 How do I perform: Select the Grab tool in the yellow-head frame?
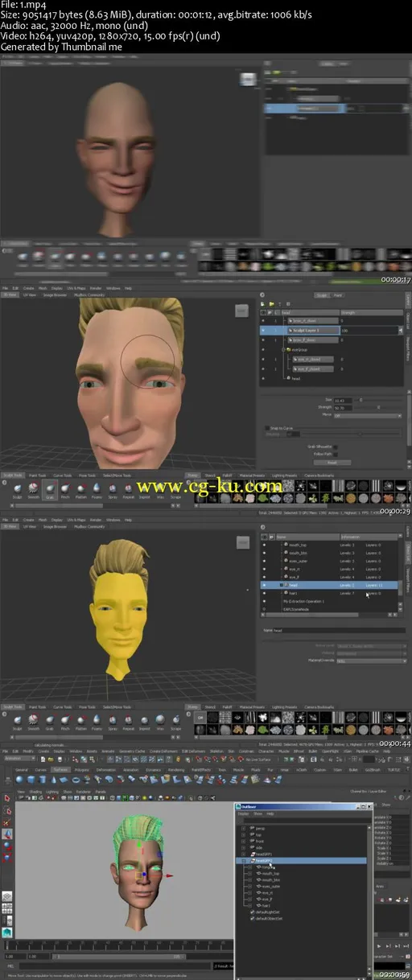(49, 721)
